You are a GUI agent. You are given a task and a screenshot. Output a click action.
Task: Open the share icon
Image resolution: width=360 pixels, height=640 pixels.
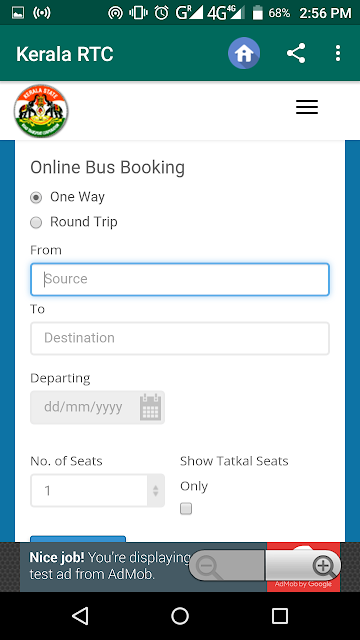tap(296, 53)
